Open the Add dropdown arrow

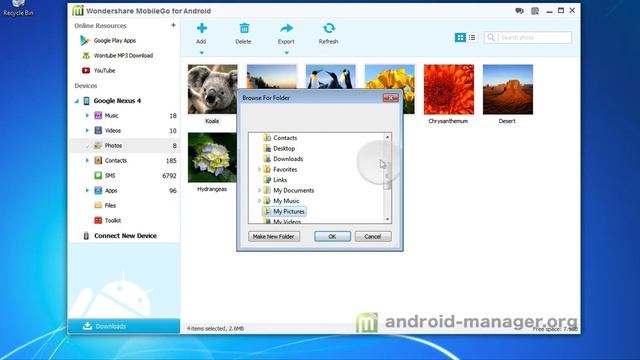(202, 53)
